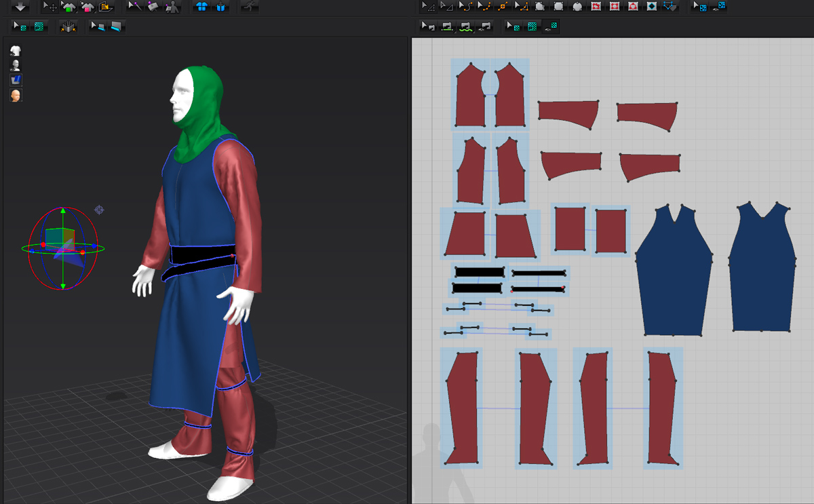Click the fold arrangement orange box icon
This screenshot has height=504, width=814.
[105, 7]
